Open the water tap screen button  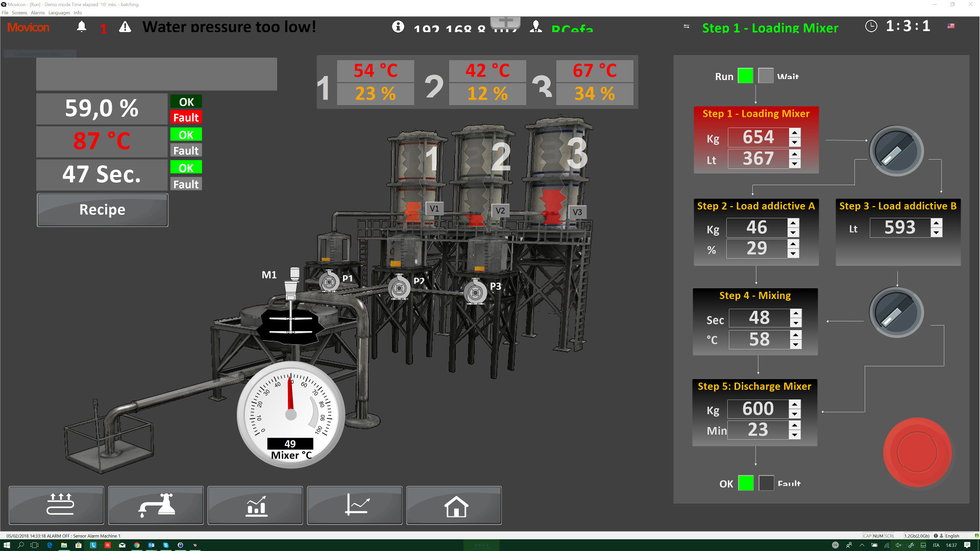tap(156, 505)
